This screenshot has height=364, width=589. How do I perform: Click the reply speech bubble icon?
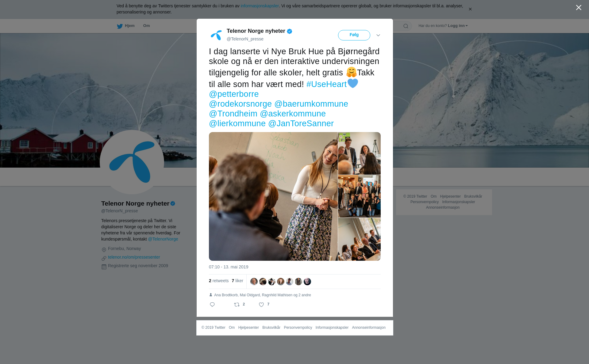point(212,305)
